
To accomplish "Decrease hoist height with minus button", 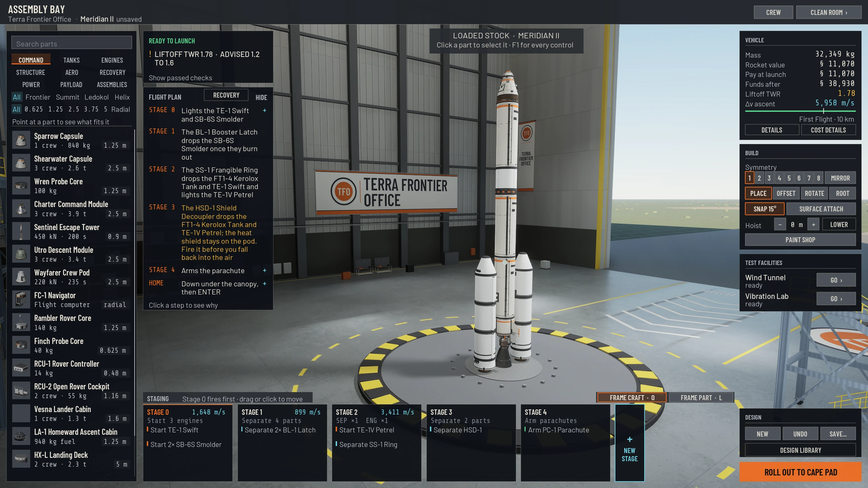I will tap(780, 224).
